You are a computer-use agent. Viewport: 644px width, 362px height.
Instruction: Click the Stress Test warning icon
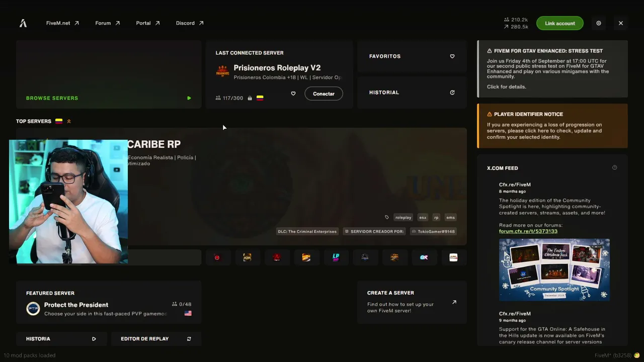pyautogui.click(x=490, y=51)
